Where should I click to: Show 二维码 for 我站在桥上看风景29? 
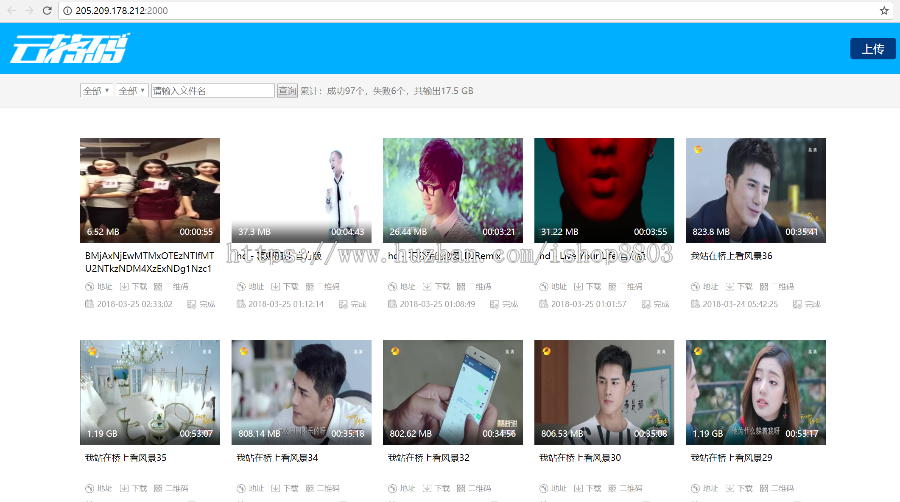pos(777,488)
